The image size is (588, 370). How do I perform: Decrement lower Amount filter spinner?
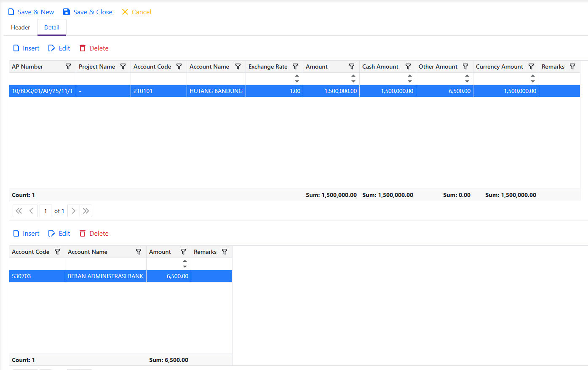(x=185, y=266)
